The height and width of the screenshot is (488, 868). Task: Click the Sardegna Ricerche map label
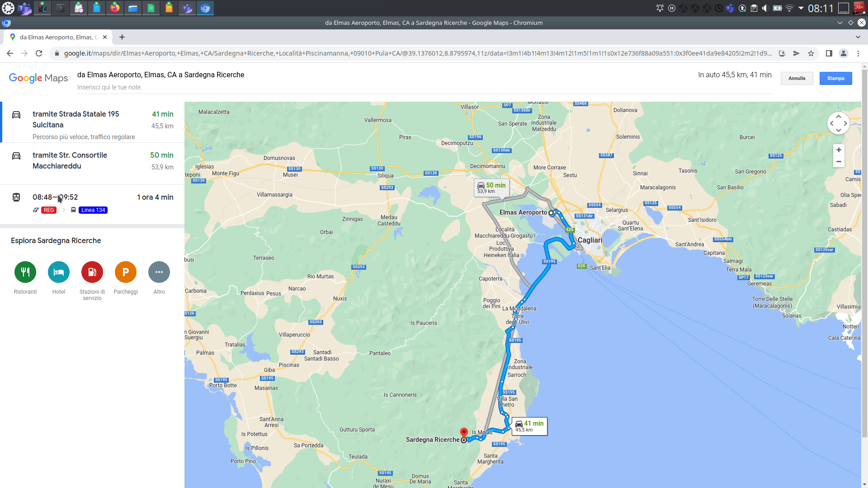tap(433, 440)
